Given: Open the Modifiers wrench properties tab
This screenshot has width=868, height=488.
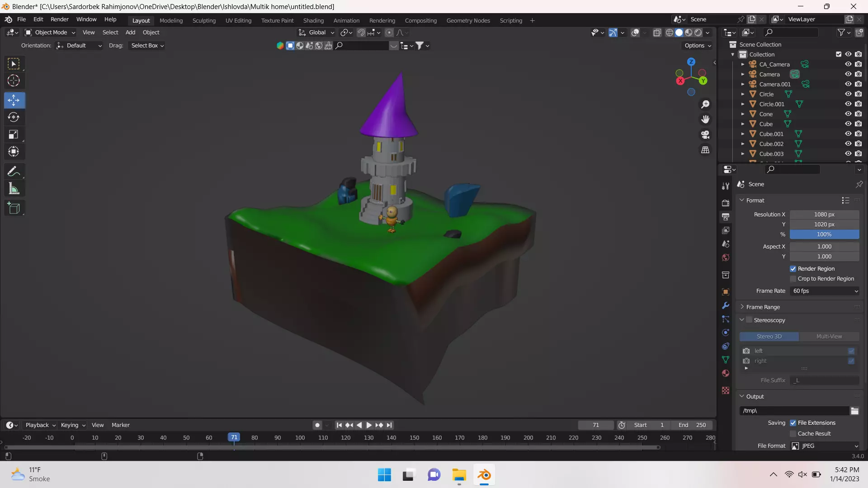Looking at the screenshot, I should (x=726, y=305).
